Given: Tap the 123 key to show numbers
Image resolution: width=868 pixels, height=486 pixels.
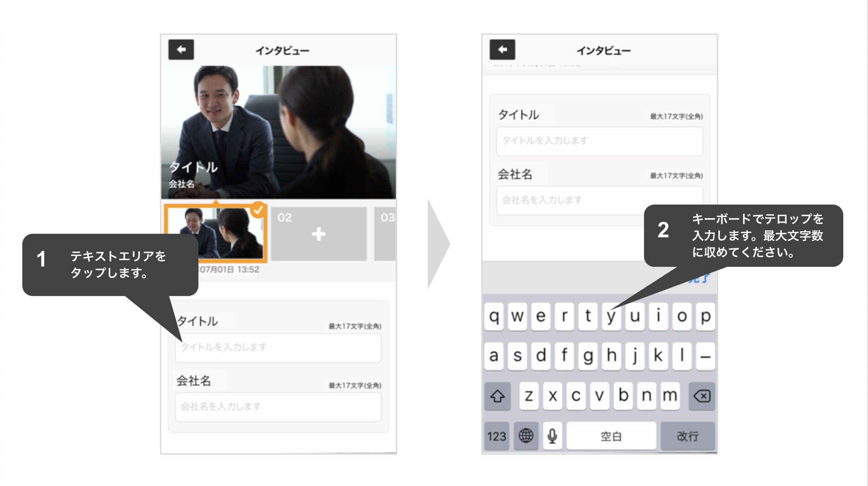Looking at the screenshot, I should (x=496, y=436).
